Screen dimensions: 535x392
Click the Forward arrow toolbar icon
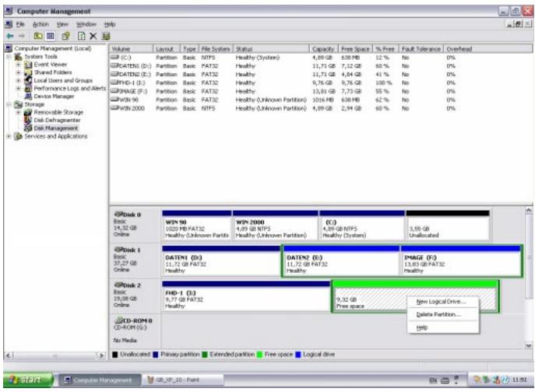coord(22,36)
